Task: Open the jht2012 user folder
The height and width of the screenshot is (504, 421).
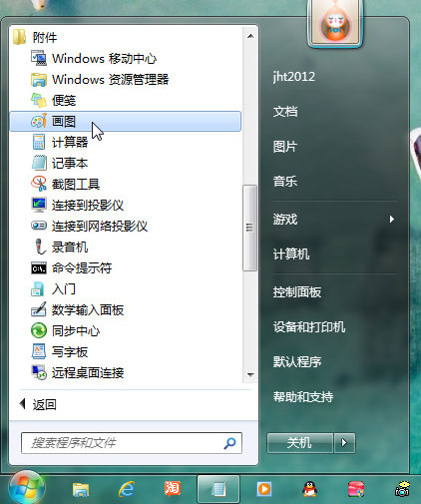Action: (x=294, y=77)
